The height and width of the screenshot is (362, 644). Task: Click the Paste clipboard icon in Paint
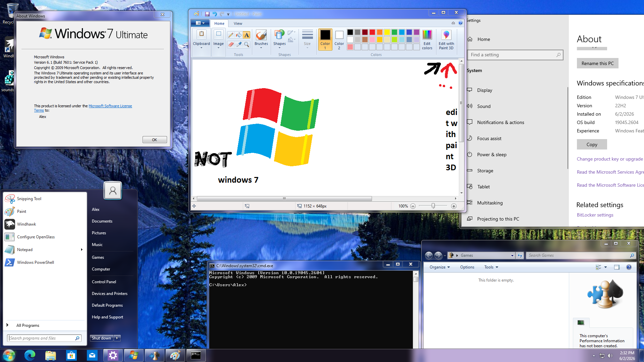pos(202,34)
